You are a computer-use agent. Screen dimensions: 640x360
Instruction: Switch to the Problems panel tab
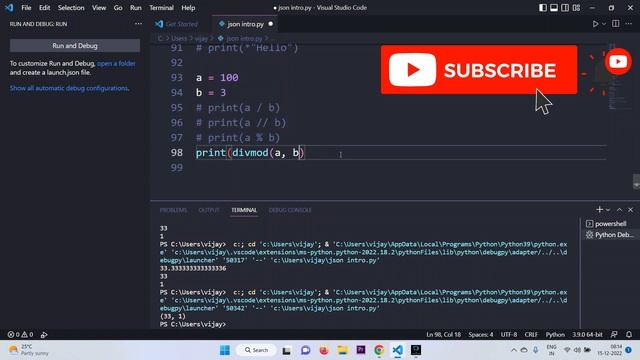pos(173,210)
